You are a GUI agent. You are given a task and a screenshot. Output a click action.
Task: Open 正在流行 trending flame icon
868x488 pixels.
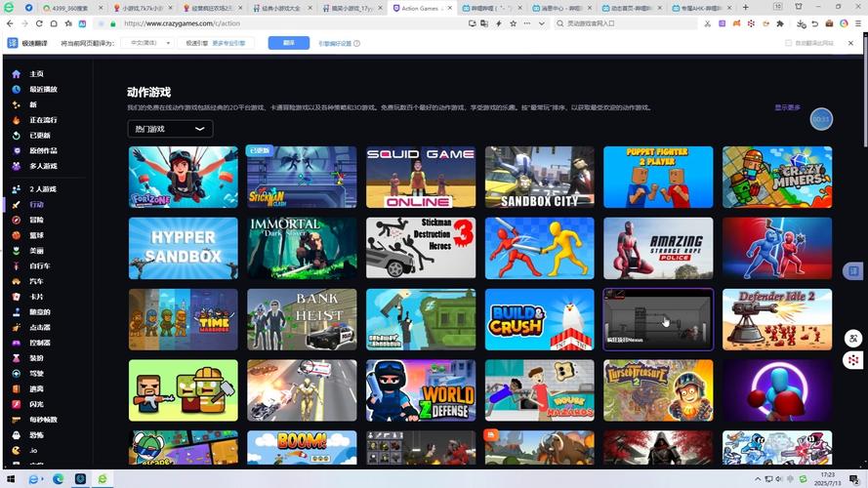[x=17, y=120]
